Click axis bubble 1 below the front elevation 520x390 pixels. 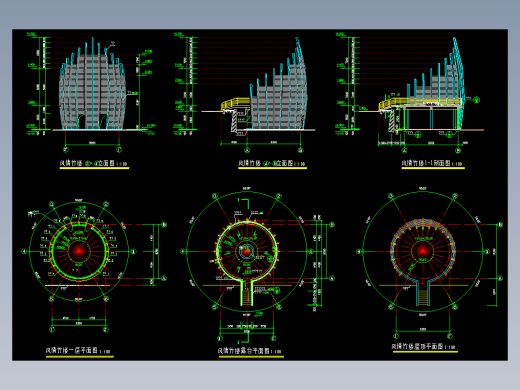coord(66,150)
